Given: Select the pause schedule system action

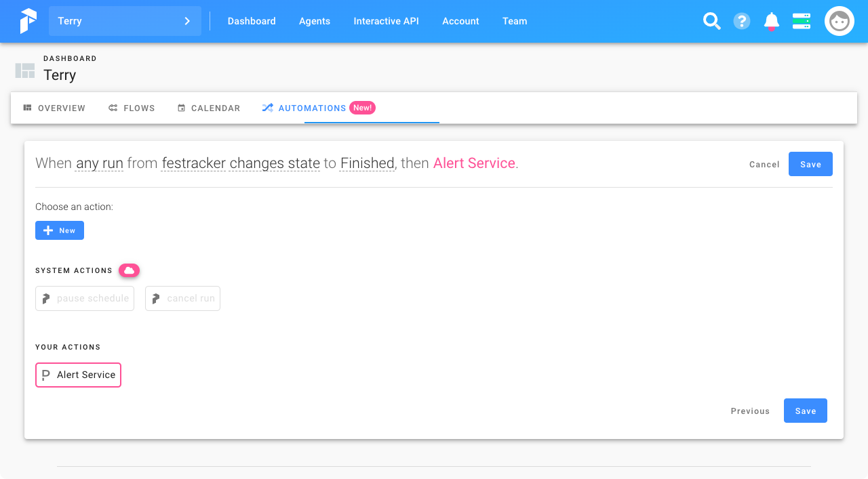Looking at the screenshot, I should [x=85, y=298].
